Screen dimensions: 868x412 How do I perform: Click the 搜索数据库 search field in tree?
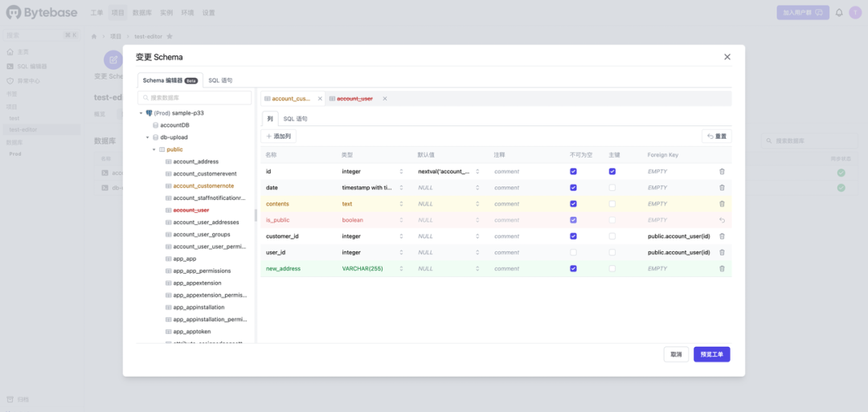(x=194, y=97)
